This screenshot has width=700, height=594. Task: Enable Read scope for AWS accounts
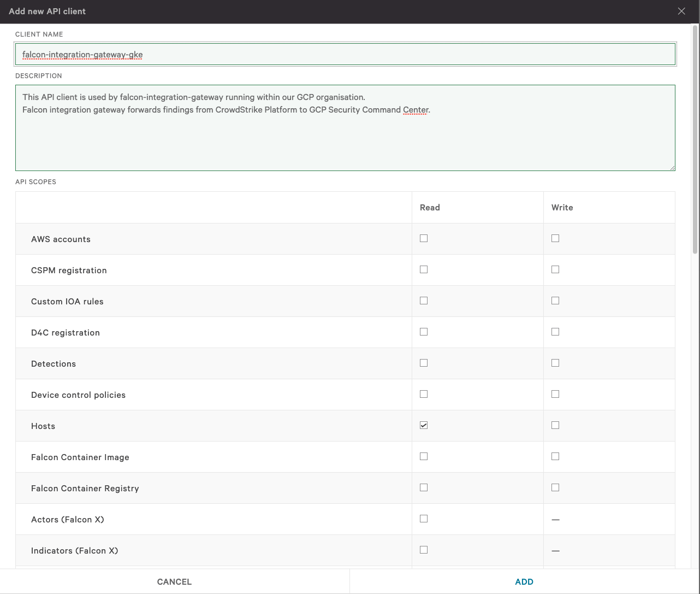424,238
